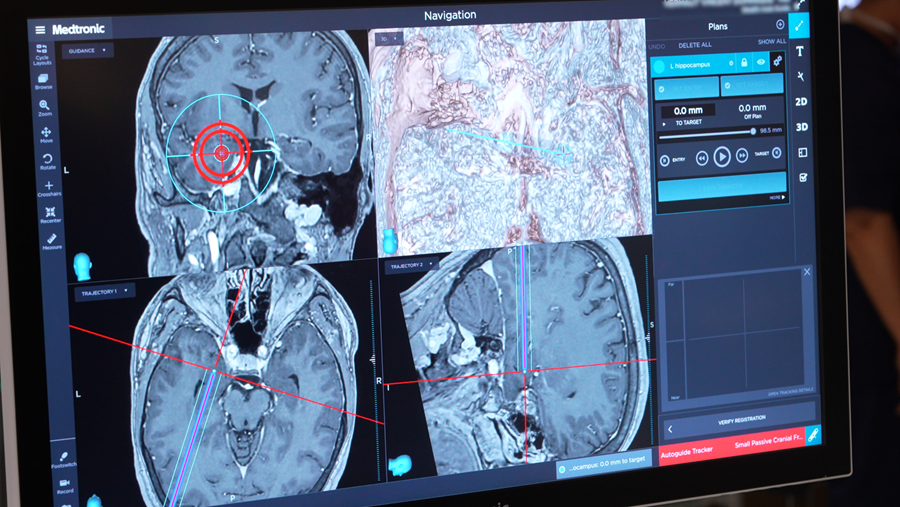Switch to 3D view mode
The height and width of the screenshot is (507, 900).
[802, 127]
